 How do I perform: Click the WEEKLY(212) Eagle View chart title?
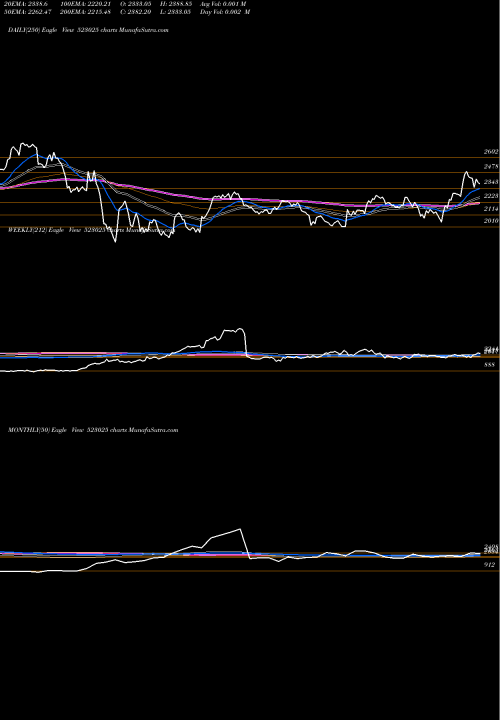91,230
